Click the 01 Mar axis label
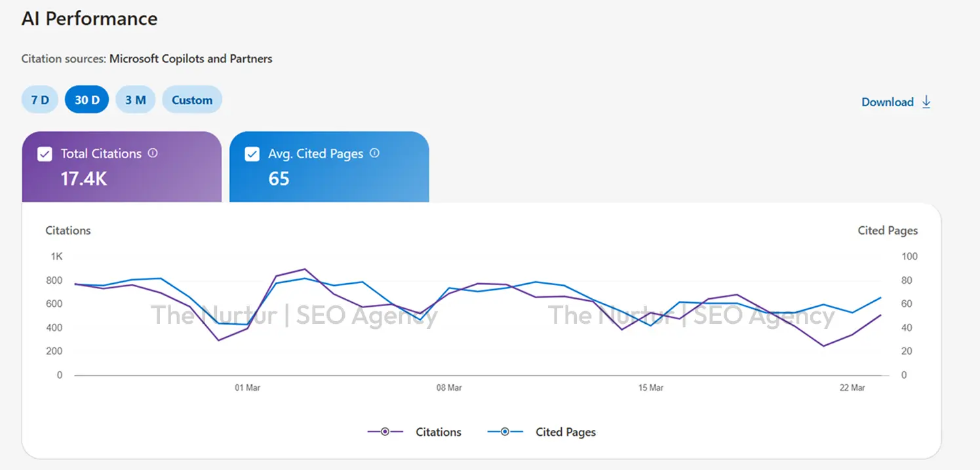The width and height of the screenshot is (980, 470). tap(247, 387)
